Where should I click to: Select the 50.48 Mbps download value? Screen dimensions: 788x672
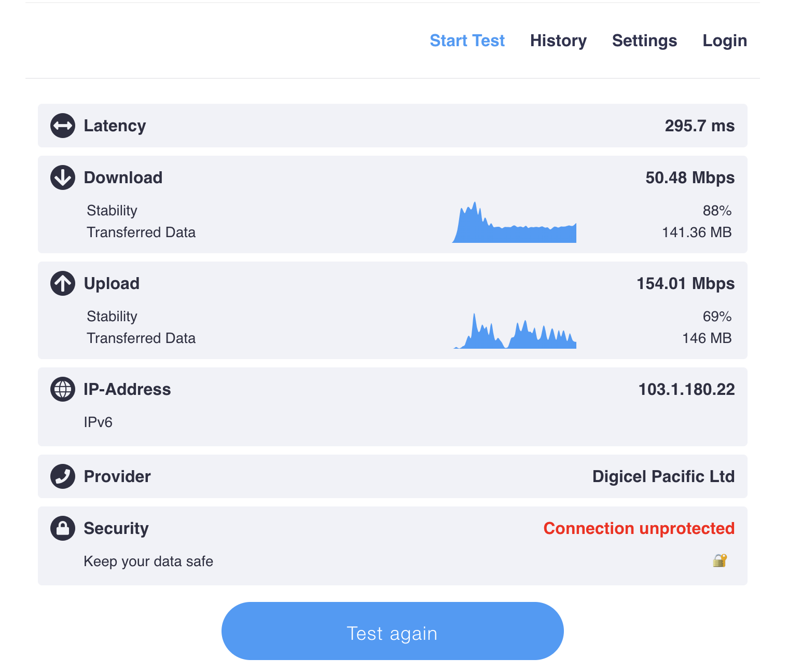pyautogui.click(x=690, y=177)
